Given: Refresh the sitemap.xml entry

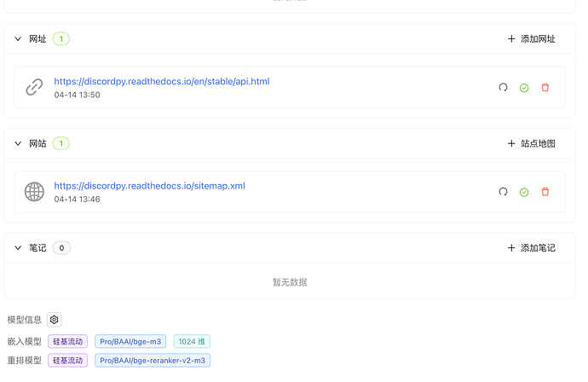Looking at the screenshot, I should point(503,192).
